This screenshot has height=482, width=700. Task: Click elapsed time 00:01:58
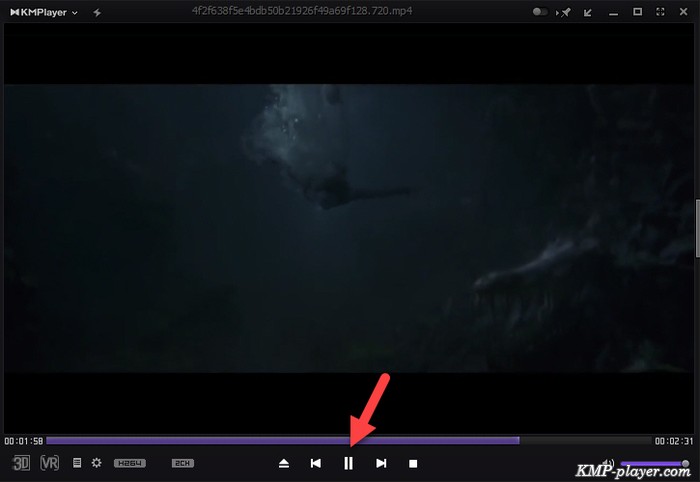24,441
